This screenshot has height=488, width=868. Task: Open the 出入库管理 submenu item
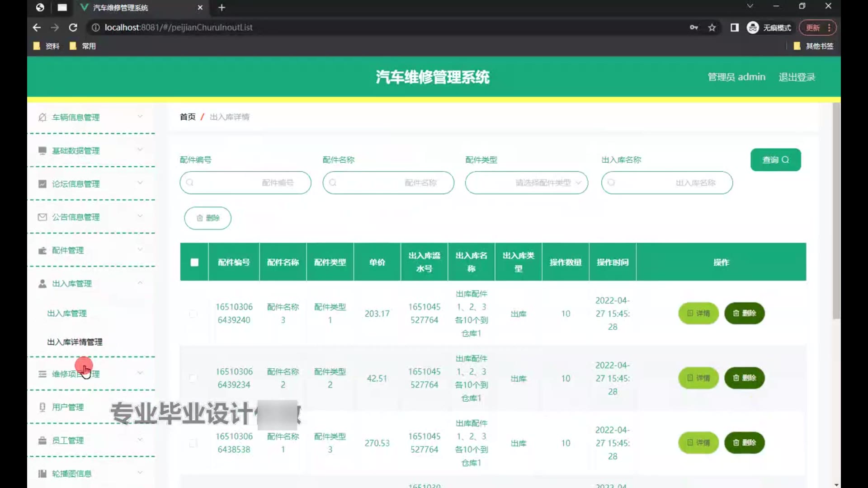click(x=67, y=314)
